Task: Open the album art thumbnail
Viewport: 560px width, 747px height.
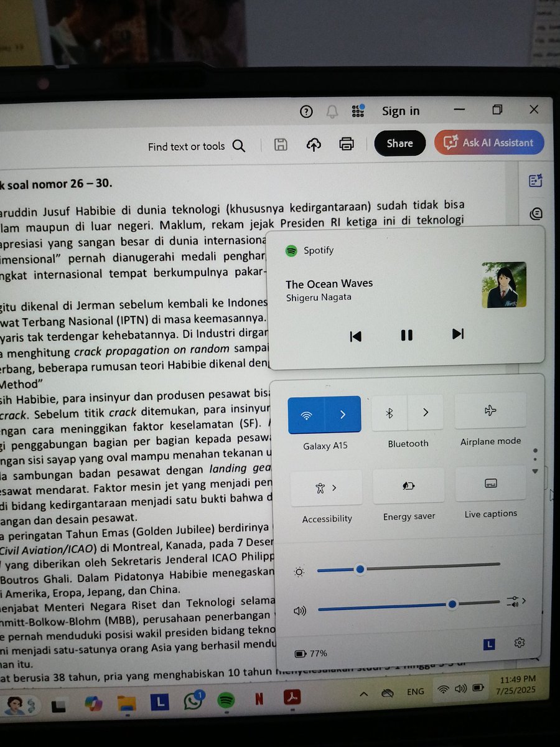Action: pyautogui.click(x=504, y=284)
